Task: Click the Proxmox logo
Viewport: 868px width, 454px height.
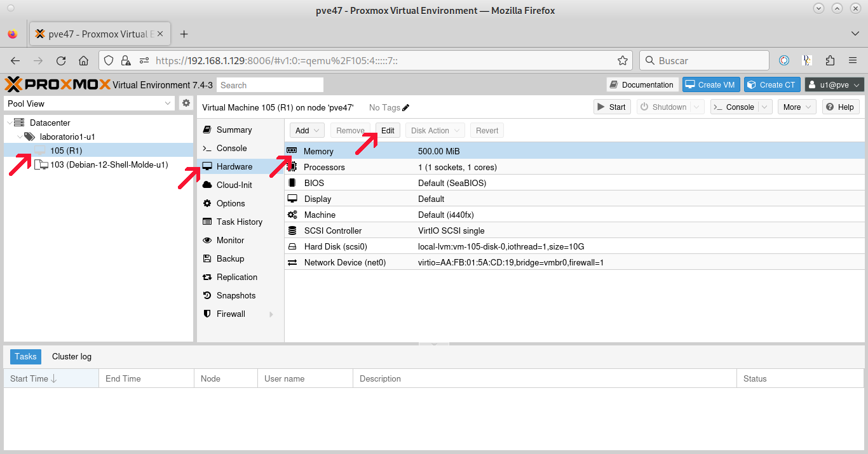Action: pyautogui.click(x=57, y=84)
